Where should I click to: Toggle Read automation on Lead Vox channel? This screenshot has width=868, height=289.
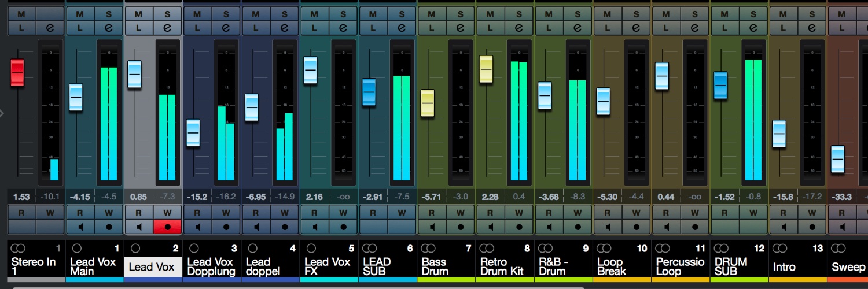(139, 213)
